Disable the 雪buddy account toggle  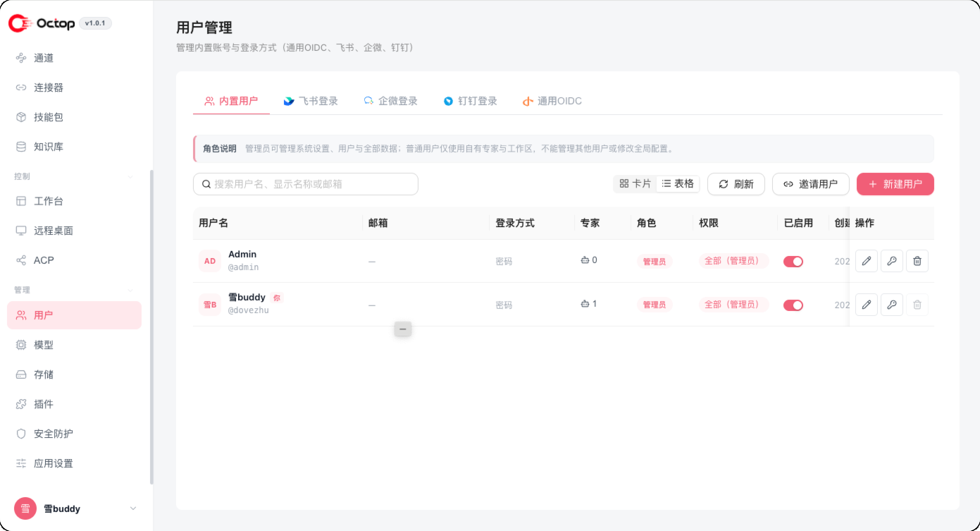pos(793,305)
